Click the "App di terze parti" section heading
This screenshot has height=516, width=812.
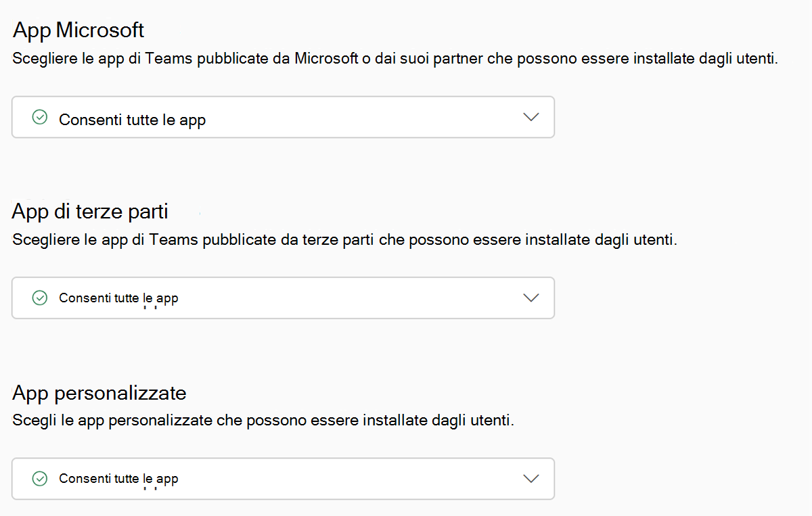91,212
